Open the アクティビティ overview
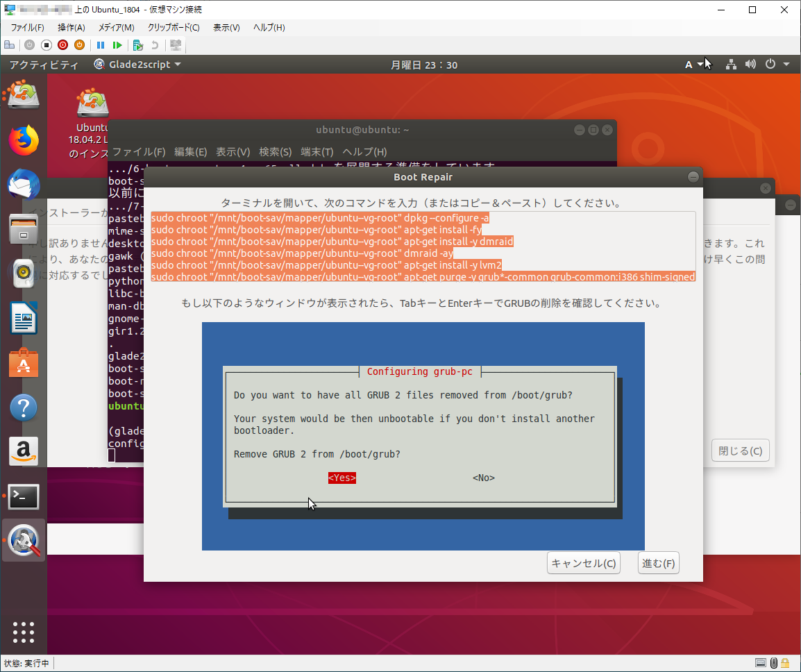Viewport: 801px width, 672px height. (44, 65)
